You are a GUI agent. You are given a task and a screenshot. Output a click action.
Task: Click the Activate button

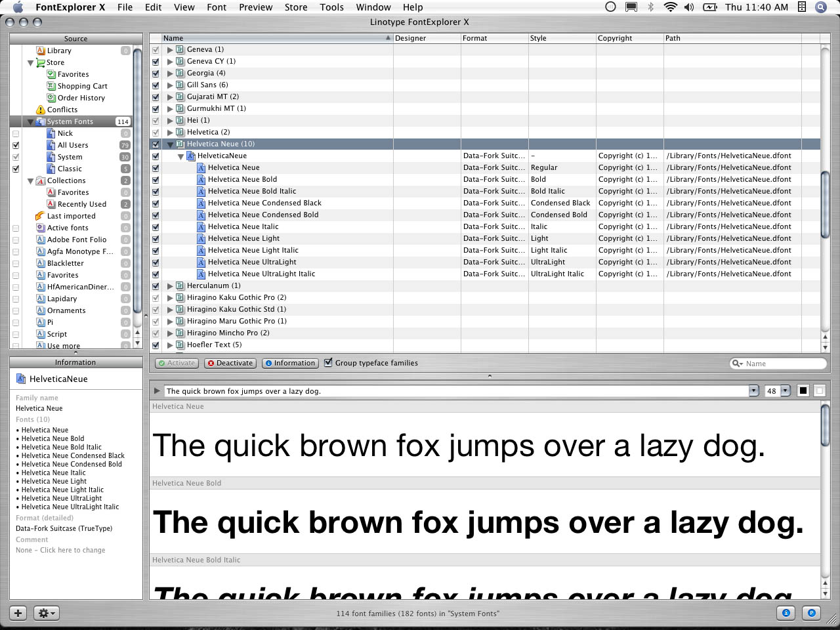[177, 363]
